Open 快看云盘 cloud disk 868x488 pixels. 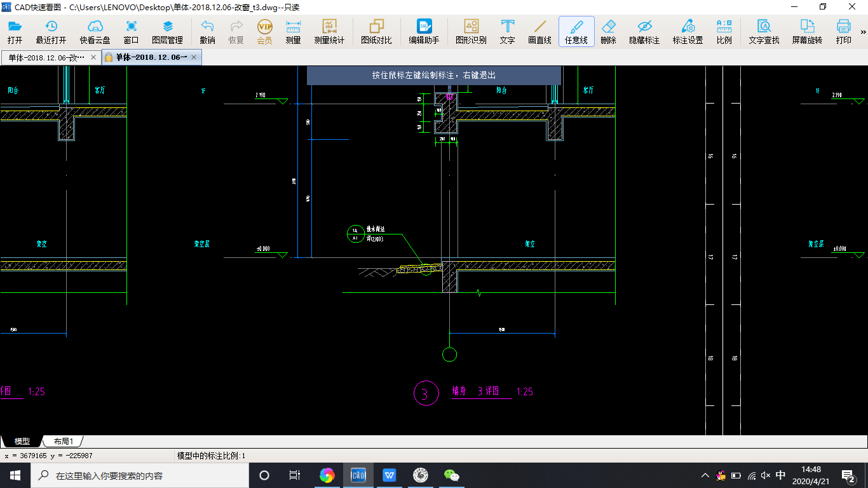[95, 32]
